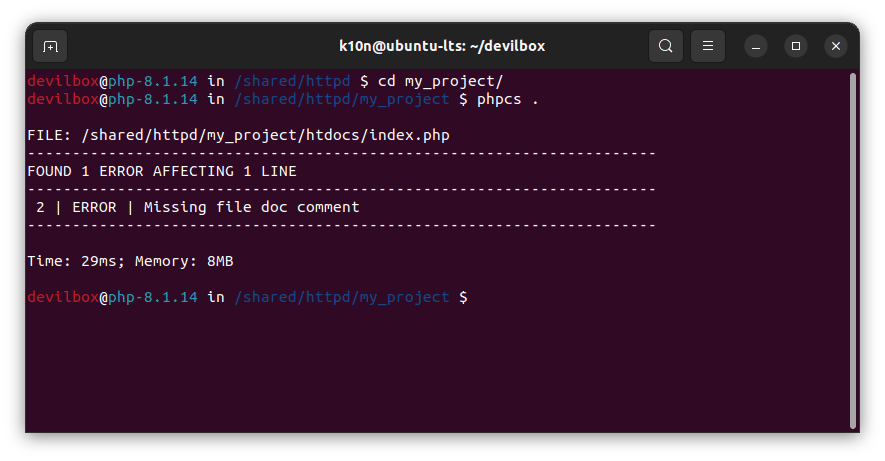
Task: Minimize the terminal window
Action: [756, 46]
